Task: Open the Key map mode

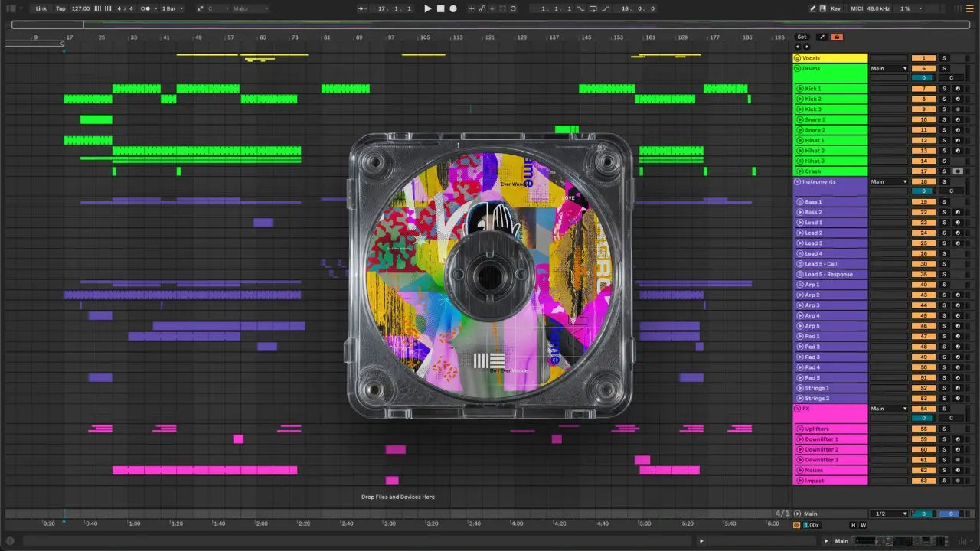Action: 835,8
